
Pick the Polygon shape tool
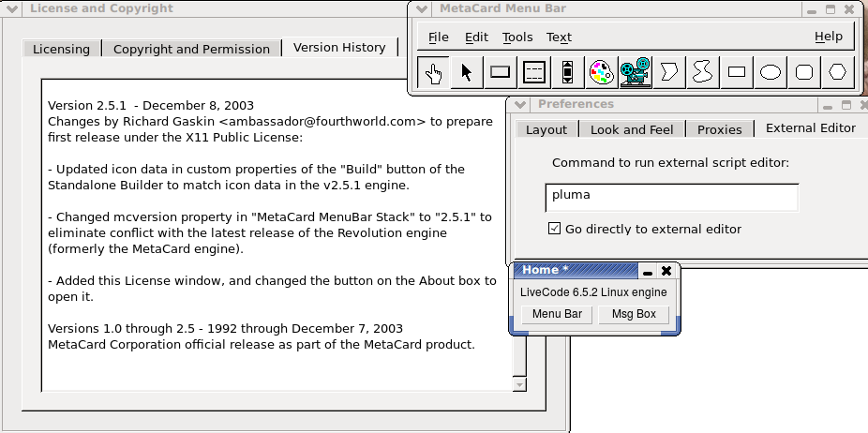pos(668,72)
